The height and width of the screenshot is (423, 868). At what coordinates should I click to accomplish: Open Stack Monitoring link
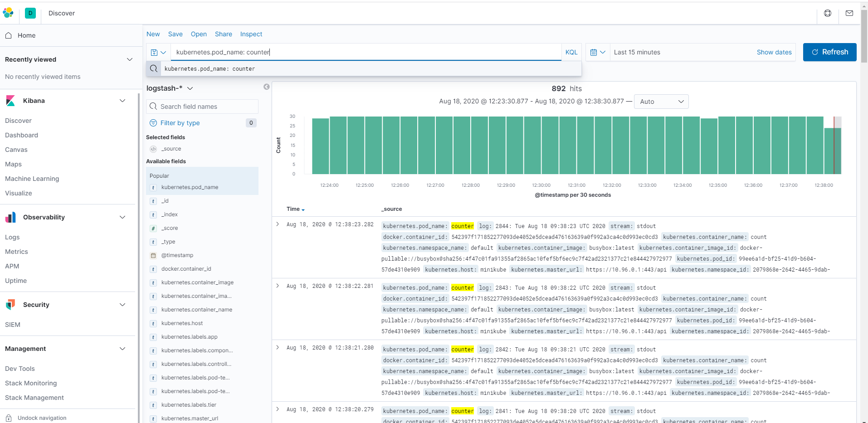[x=31, y=383]
